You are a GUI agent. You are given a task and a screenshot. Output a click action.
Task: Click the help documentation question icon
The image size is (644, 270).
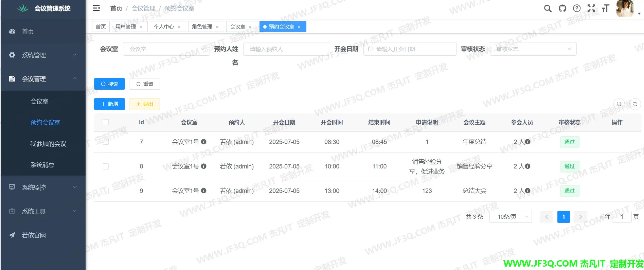[x=577, y=8]
